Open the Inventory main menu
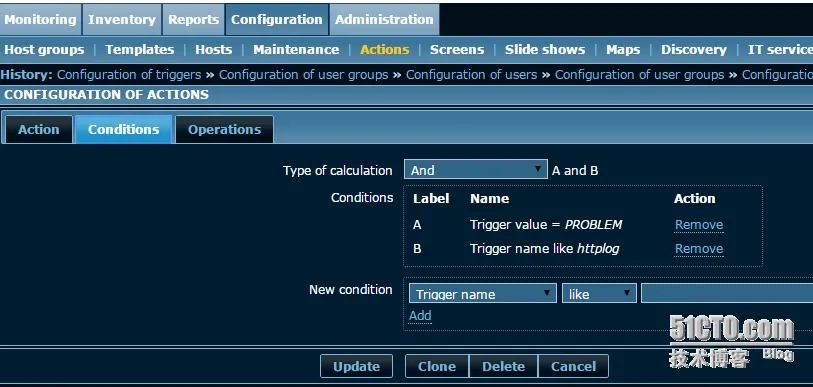Viewport: 813px width, 387px height. click(122, 20)
